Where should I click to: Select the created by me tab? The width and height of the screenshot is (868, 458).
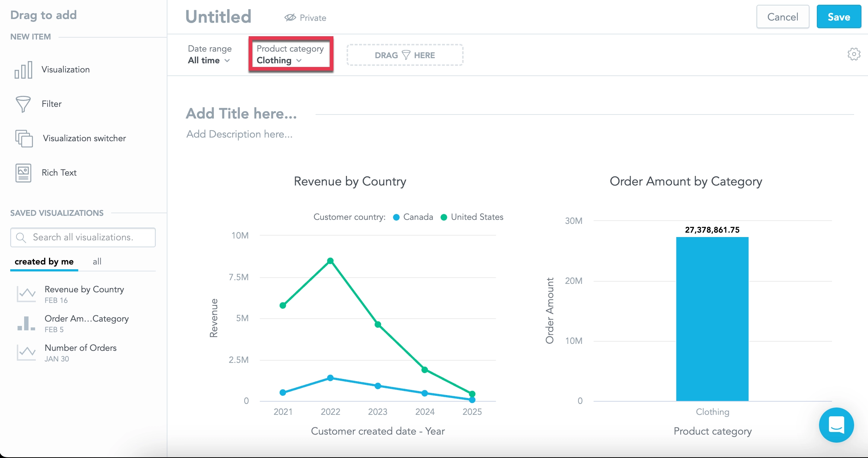pyautogui.click(x=44, y=262)
